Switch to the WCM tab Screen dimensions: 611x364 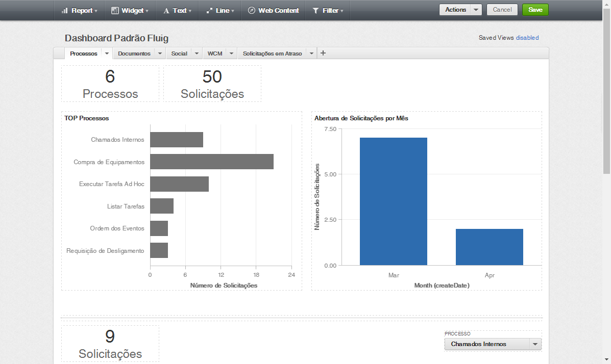tap(214, 54)
